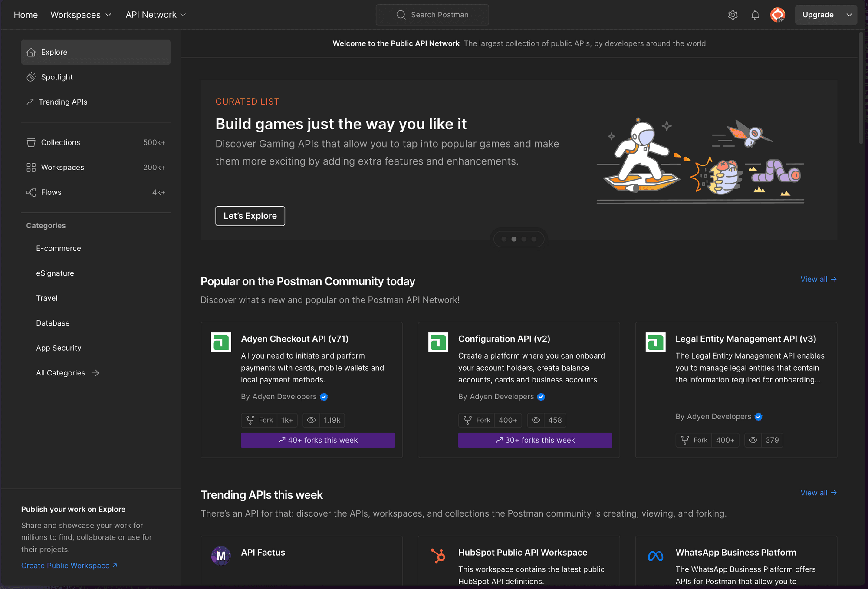Select the first carousel dot
The image size is (868, 589).
point(504,239)
